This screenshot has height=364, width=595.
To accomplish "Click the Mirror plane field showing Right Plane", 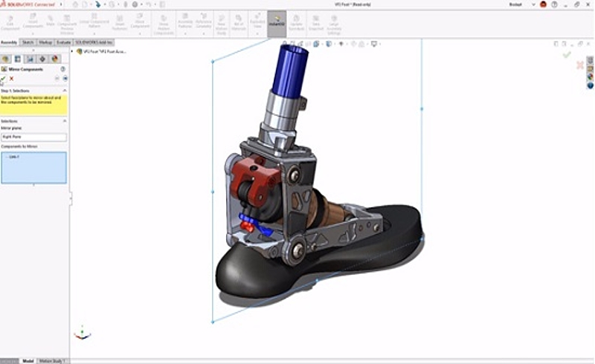I will (x=33, y=137).
